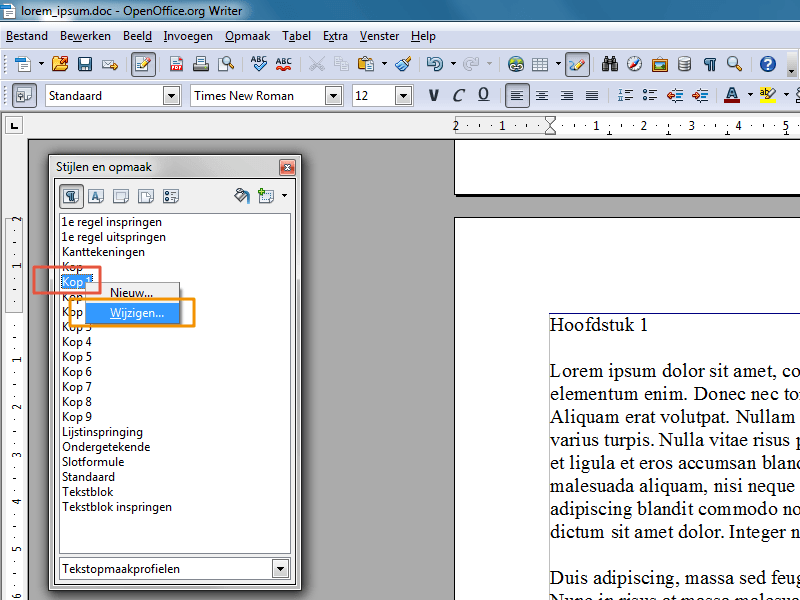This screenshot has height=600, width=800.
Task: Toggle nonprinting characters pilcrow
Action: click(709, 64)
